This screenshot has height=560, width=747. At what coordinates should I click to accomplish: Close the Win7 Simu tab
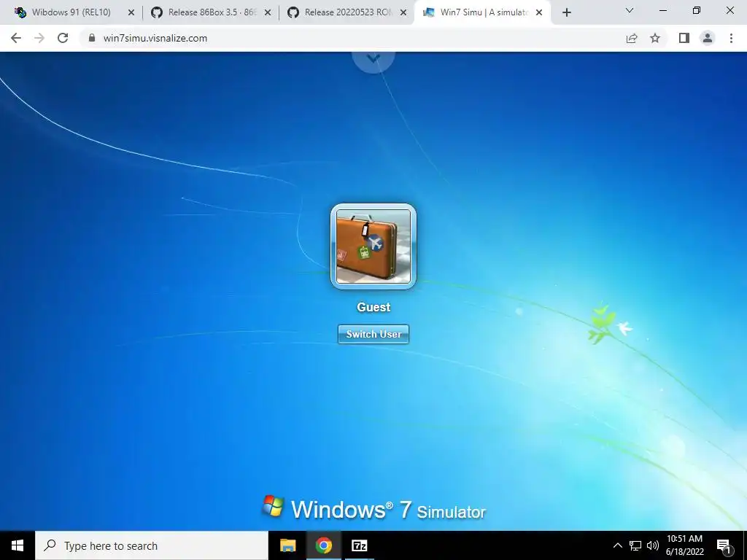(539, 12)
